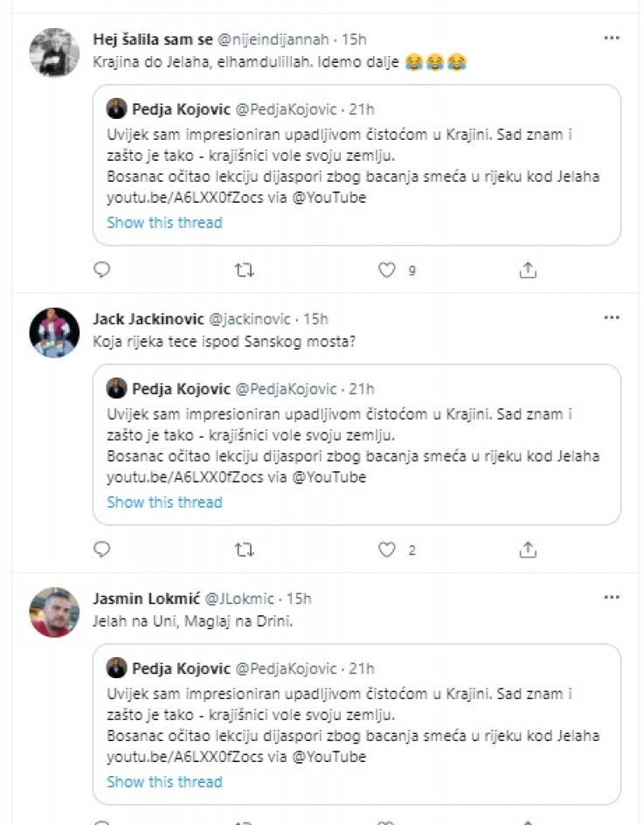Show this thread under Jack Jackinovic's quote
Viewport: 644px width, 825px height.
(164, 503)
